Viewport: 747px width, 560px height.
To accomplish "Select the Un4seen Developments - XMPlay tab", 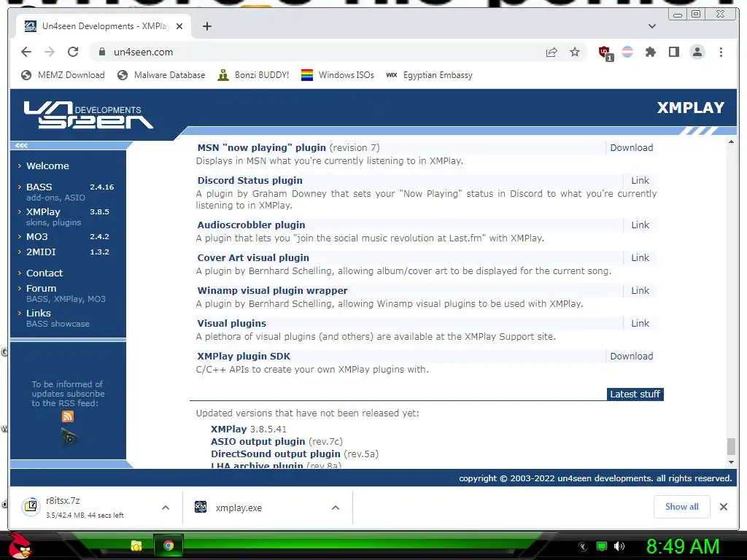I will [104, 26].
